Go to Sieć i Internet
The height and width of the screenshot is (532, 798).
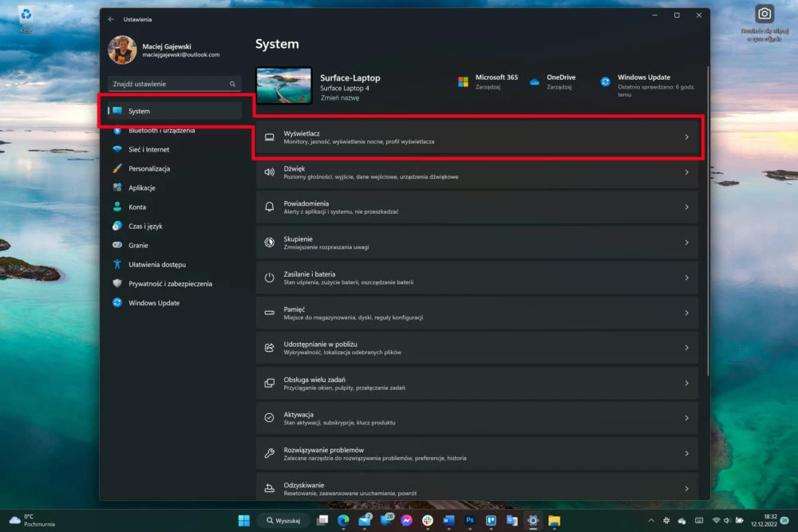click(174, 149)
